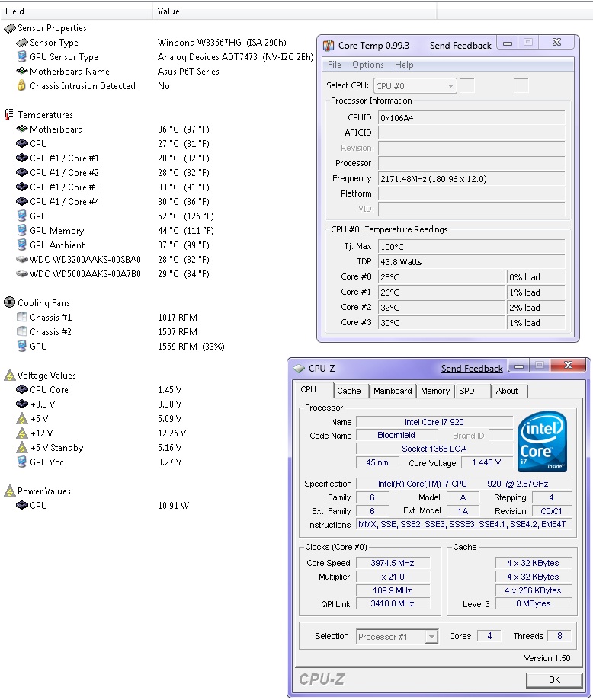
Task: Open the Options menu in Core Temp
Action: pyautogui.click(x=368, y=65)
